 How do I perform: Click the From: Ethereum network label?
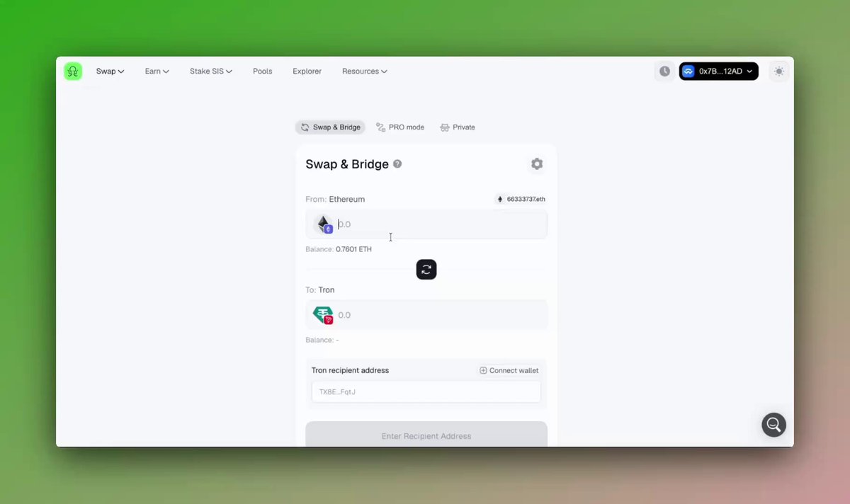pos(335,200)
